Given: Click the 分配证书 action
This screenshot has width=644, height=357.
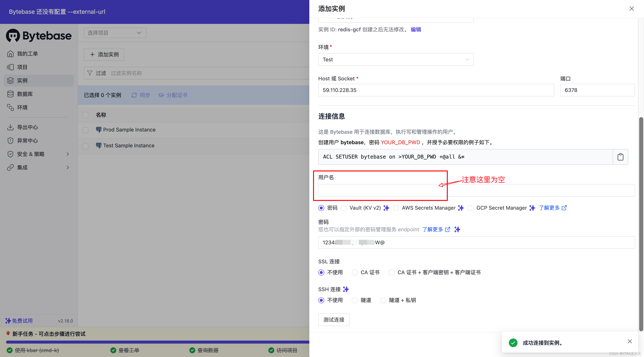Looking at the screenshot, I should coord(173,95).
